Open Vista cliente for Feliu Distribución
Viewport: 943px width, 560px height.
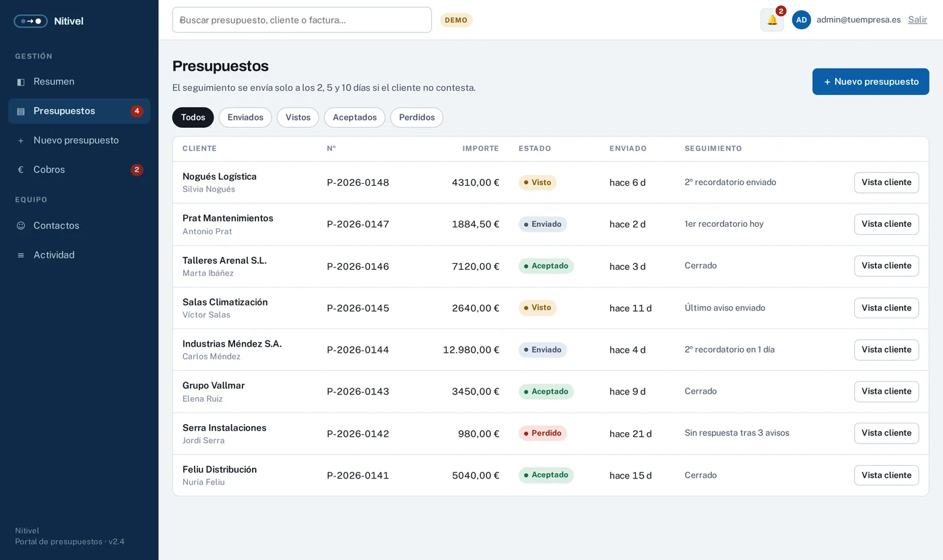[x=886, y=475]
